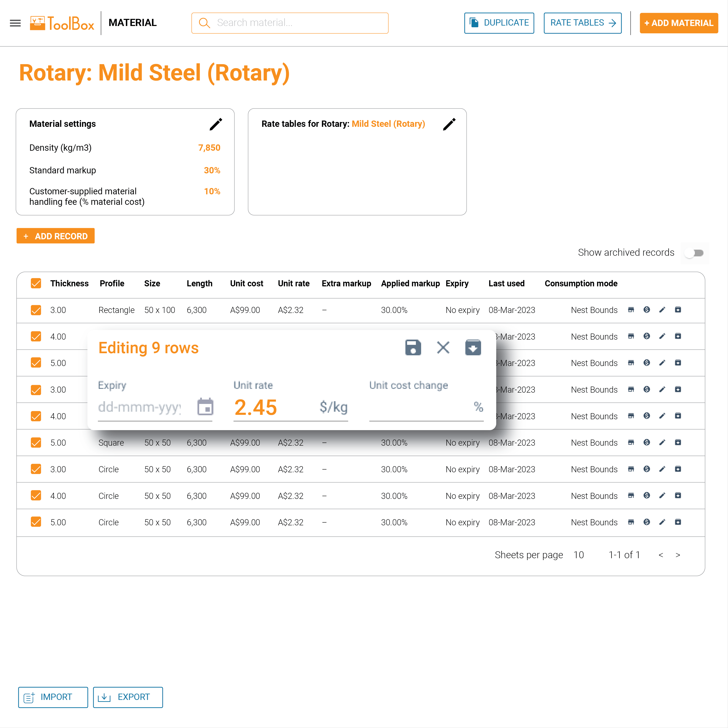Click dollar price icon on Rectangle row
This screenshot has height=728, width=728.
647,310
